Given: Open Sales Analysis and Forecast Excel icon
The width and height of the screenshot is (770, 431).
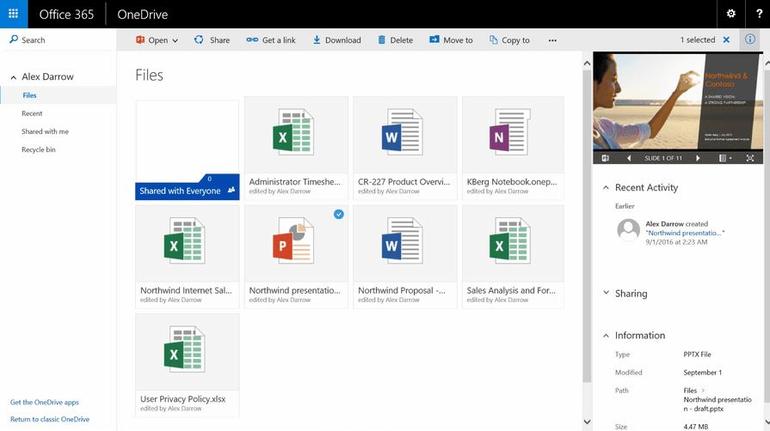Looking at the screenshot, I should pos(510,241).
